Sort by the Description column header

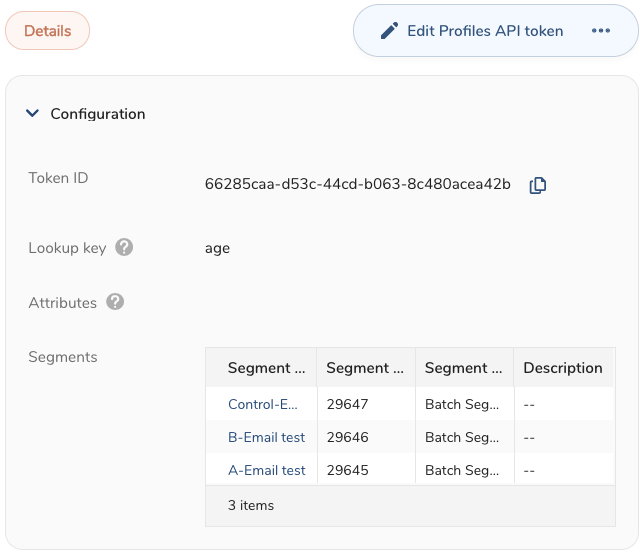pos(563,368)
